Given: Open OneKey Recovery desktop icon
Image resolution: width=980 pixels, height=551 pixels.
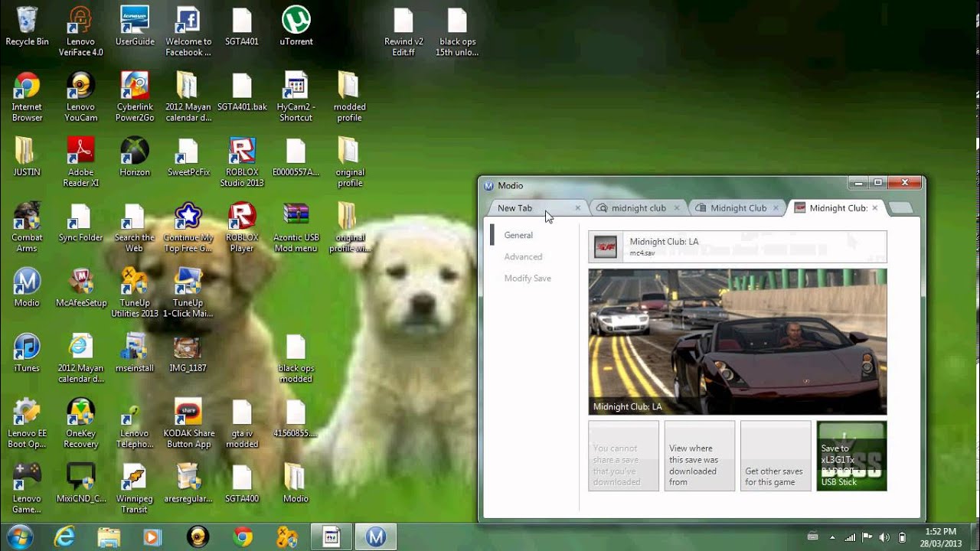Looking at the screenshot, I should point(80,422).
